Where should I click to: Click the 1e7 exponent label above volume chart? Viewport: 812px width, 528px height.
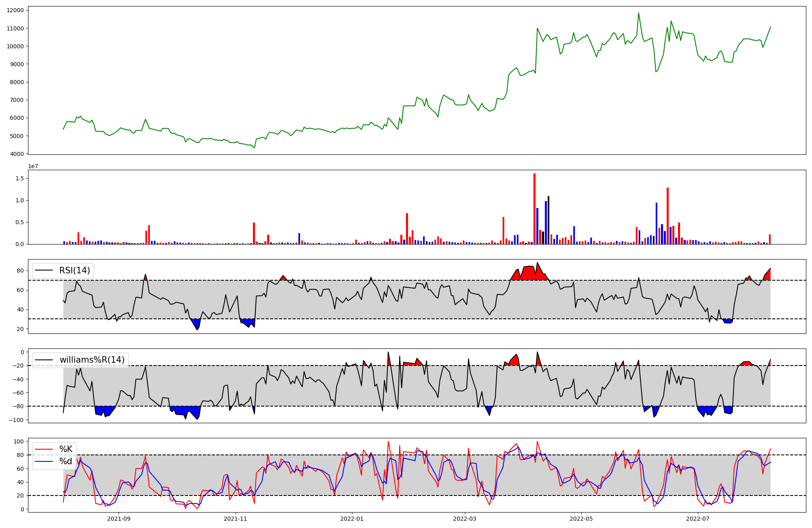pyautogui.click(x=33, y=166)
